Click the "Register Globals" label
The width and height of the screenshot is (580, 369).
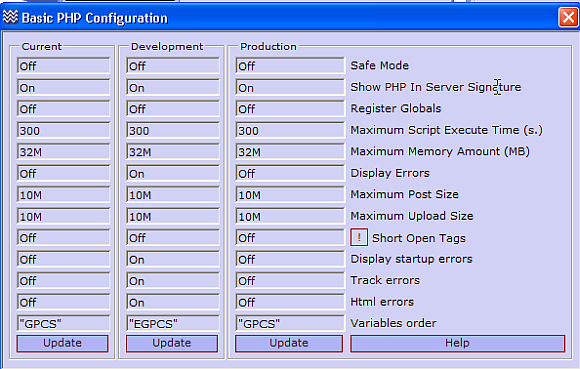(x=396, y=108)
